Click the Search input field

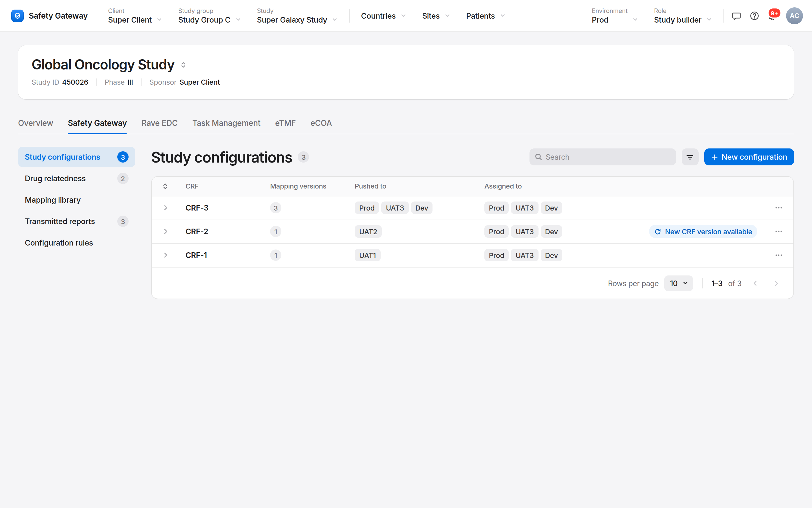(602, 157)
